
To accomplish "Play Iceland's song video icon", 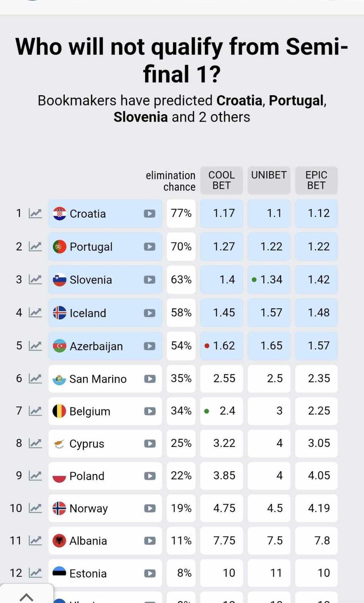I will [149, 313].
